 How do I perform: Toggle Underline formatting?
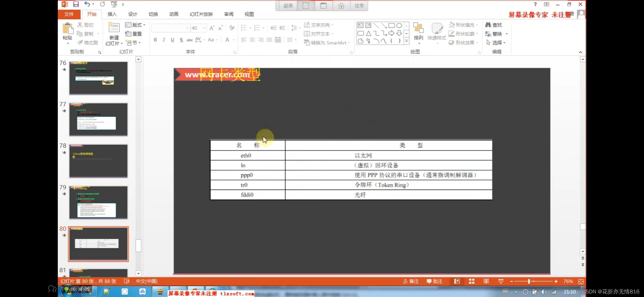click(x=172, y=40)
